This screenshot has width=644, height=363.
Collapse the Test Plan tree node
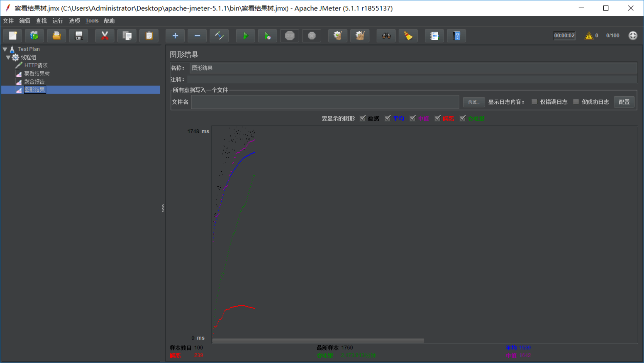5,49
